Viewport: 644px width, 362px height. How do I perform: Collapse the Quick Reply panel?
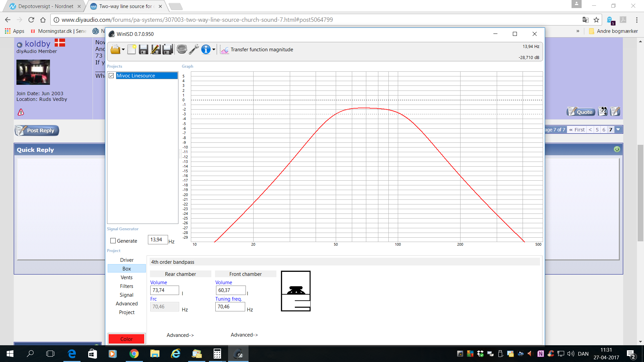(617, 149)
